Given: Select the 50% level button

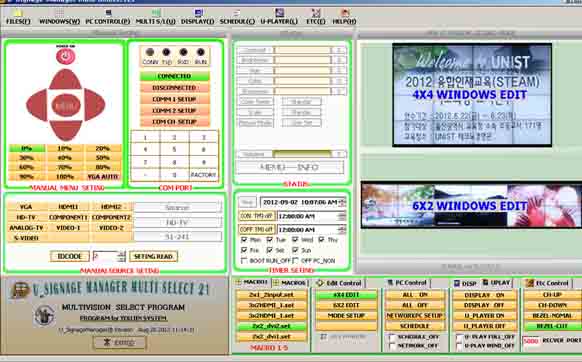Looking at the screenshot, I should tap(103, 158).
